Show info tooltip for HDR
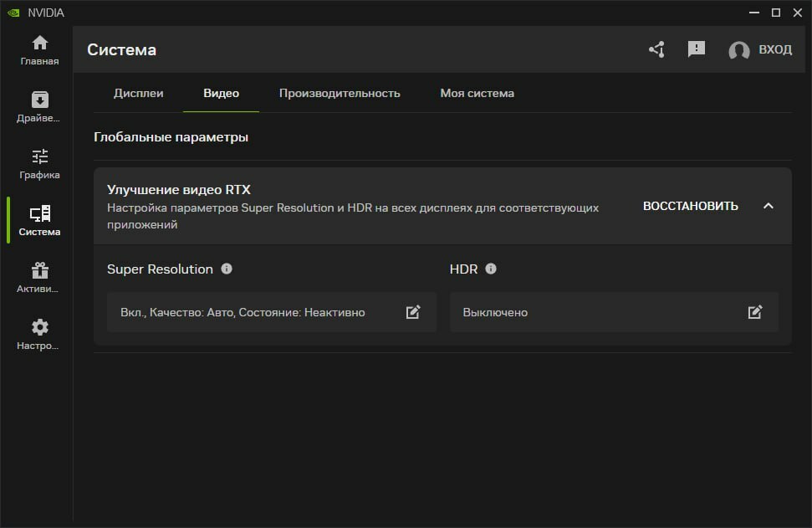 (x=491, y=269)
